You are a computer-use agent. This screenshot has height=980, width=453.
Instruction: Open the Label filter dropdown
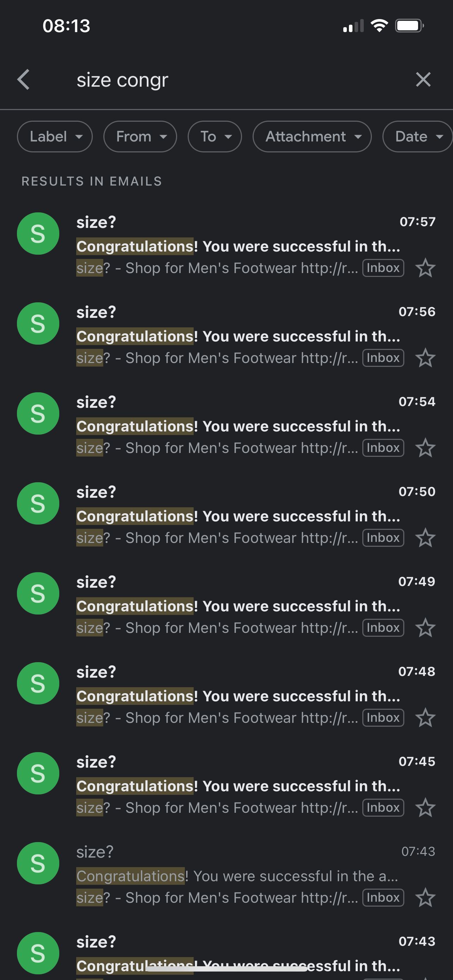[x=55, y=137]
